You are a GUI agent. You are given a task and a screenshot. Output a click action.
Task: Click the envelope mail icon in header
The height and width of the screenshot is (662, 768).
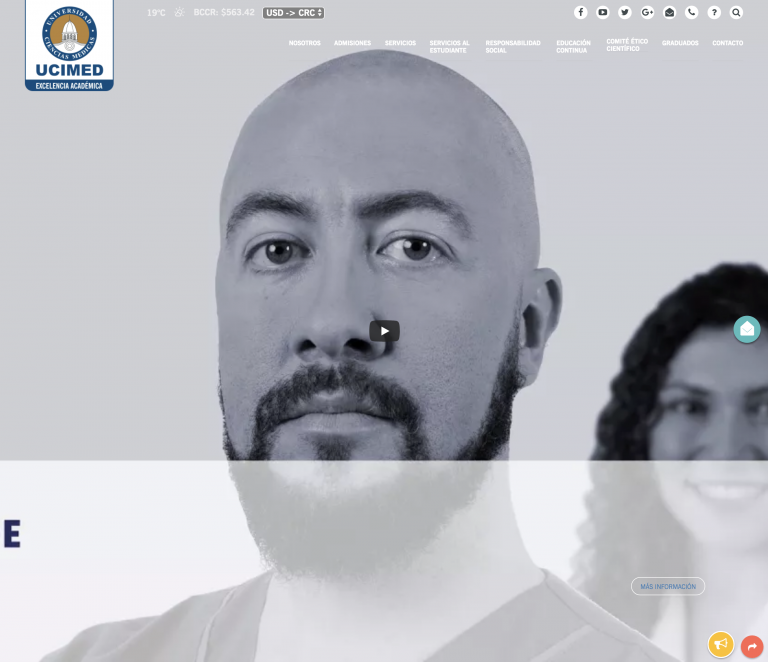tap(669, 13)
